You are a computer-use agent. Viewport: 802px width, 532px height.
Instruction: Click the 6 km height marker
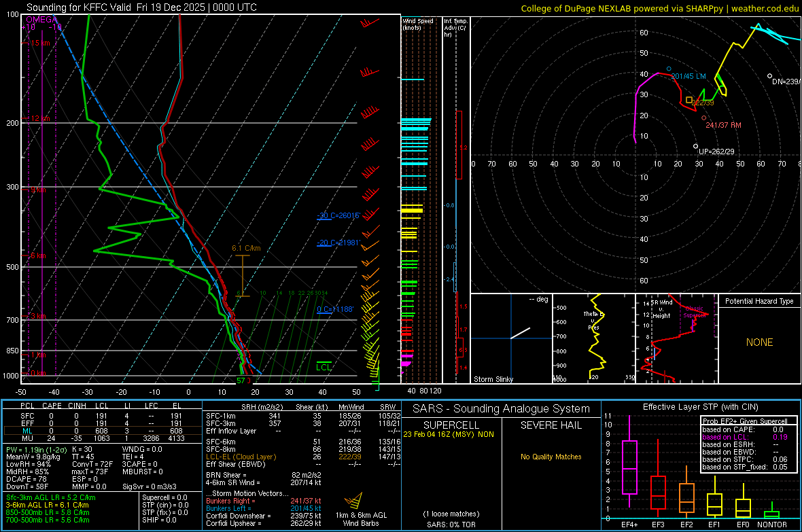point(38,255)
